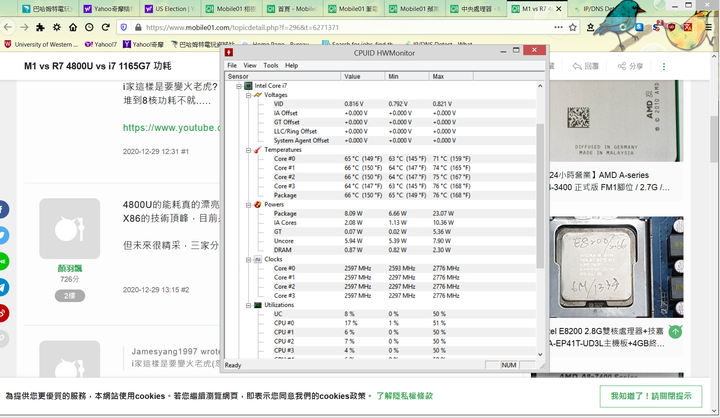Select the Package temperature row
The width and height of the screenshot is (720, 418).
click(x=381, y=195)
